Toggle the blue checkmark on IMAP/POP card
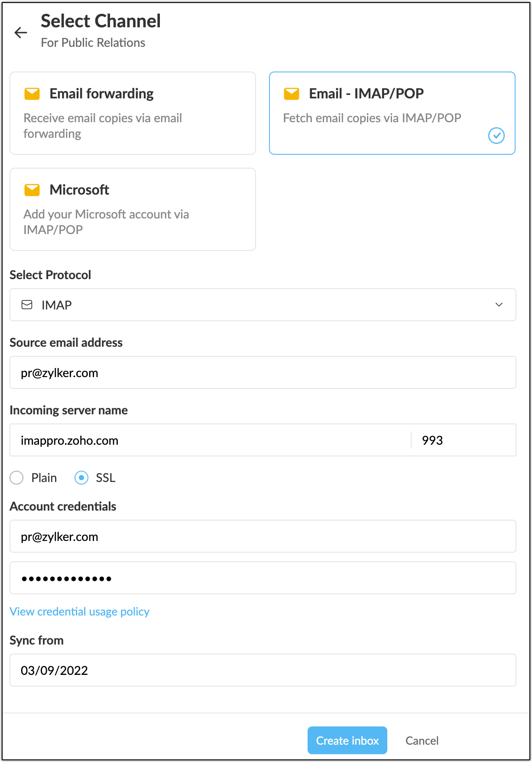 coord(496,136)
